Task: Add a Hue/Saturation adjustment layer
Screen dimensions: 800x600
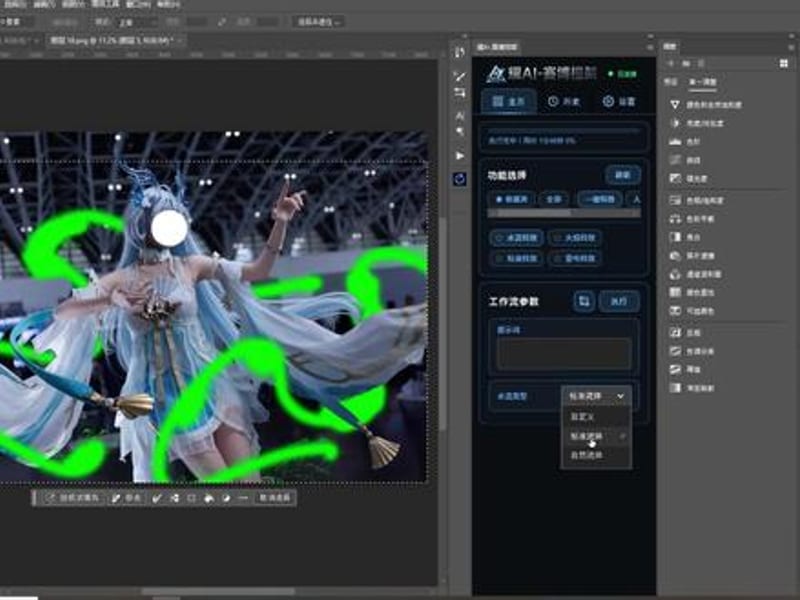Action: tap(696, 201)
